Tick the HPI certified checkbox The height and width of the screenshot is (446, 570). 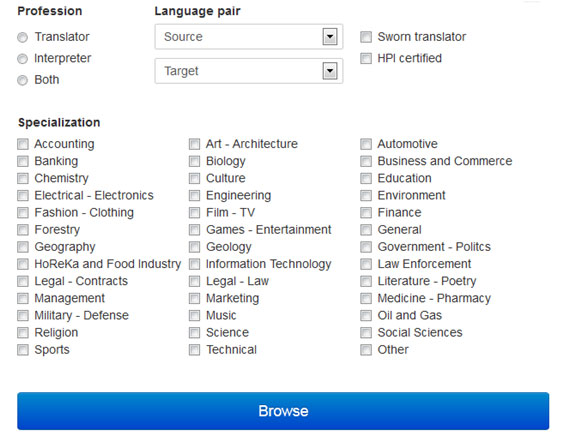coord(366,58)
